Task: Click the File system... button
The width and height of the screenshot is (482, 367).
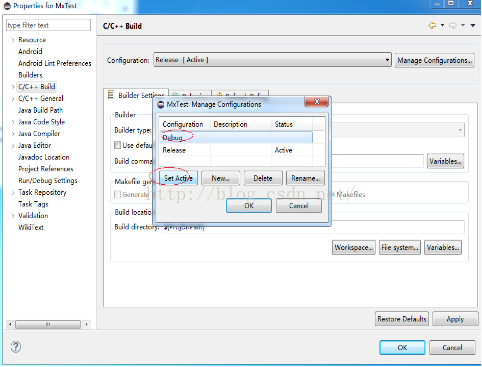Action: click(400, 248)
